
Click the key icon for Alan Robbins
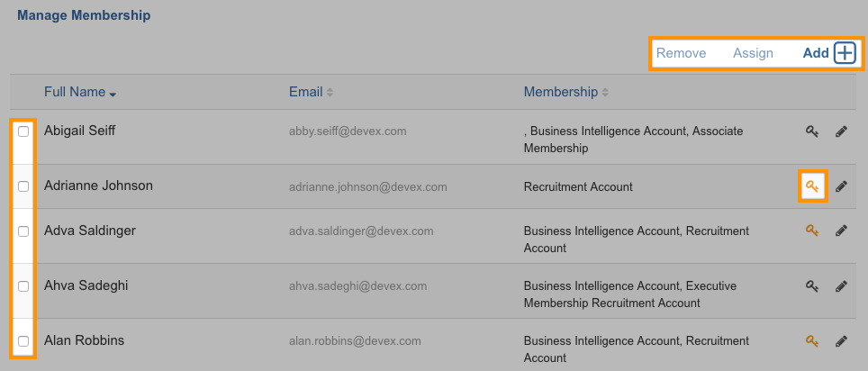[x=811, y=340]
